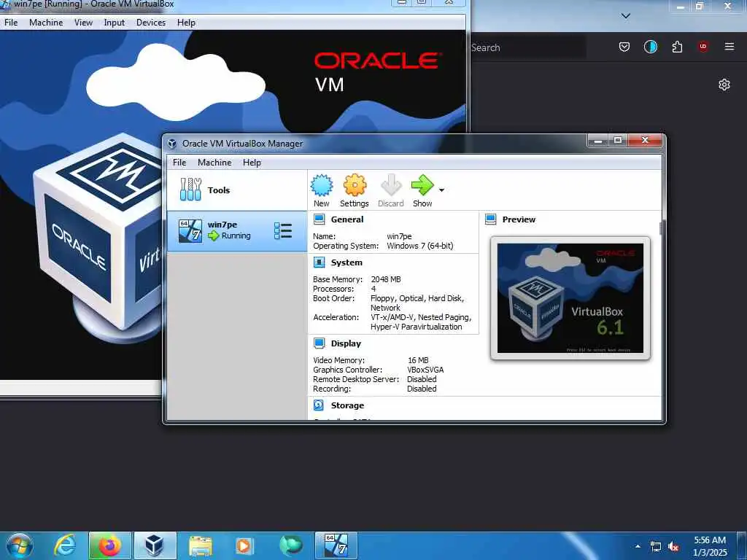Click the uBlock Origin shield icon
Viewport: 747px width, 560px height.
703,47
